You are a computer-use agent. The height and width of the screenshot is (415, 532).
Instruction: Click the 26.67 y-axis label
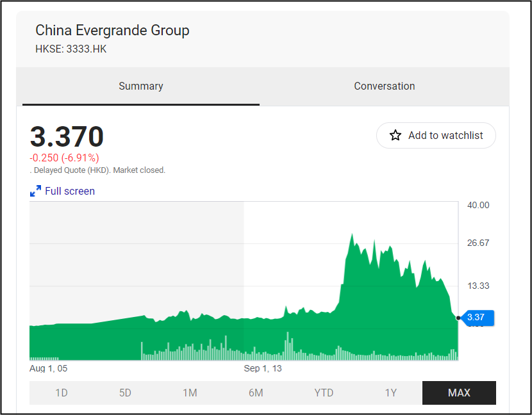(x=478, y=243)
